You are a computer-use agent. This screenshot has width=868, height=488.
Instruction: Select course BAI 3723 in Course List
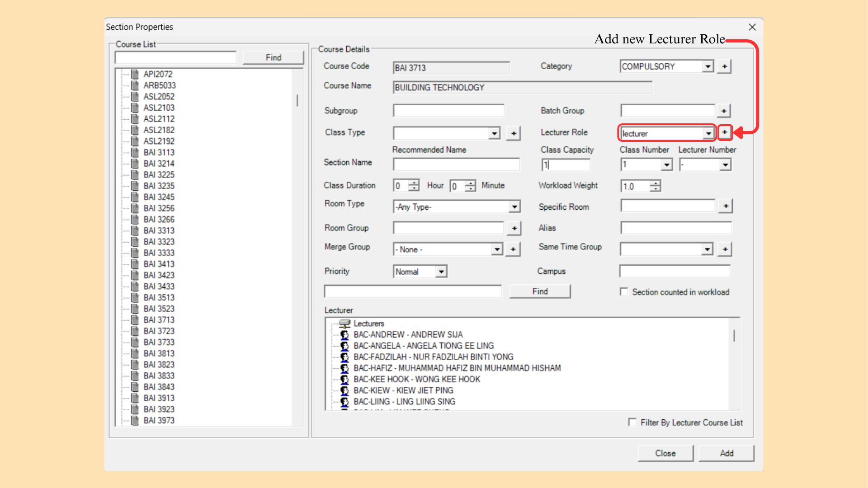click(x=159, y=331)
